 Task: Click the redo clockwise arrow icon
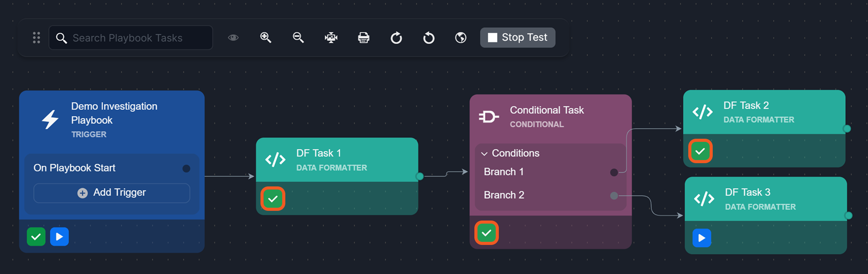point(396,38)
